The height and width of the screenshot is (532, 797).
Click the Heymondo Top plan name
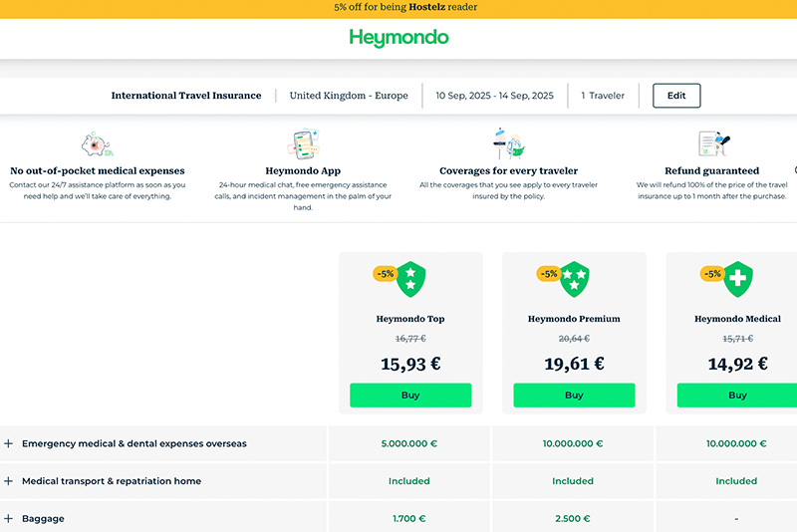[410, 319]
